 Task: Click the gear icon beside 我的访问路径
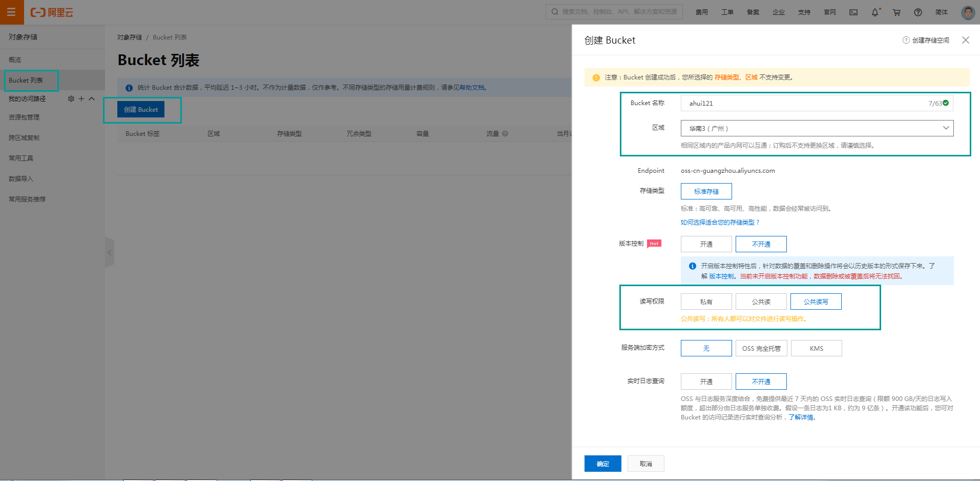tap(71, 99)
